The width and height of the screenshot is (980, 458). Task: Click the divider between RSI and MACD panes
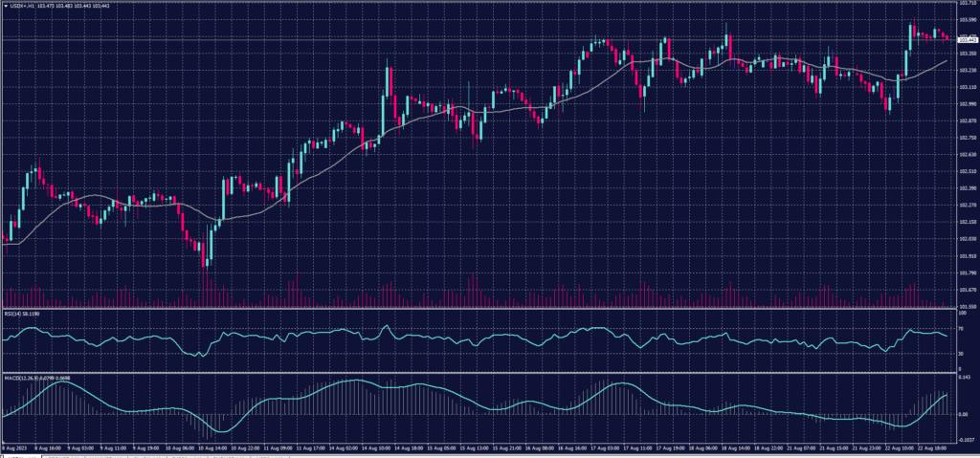479,371
